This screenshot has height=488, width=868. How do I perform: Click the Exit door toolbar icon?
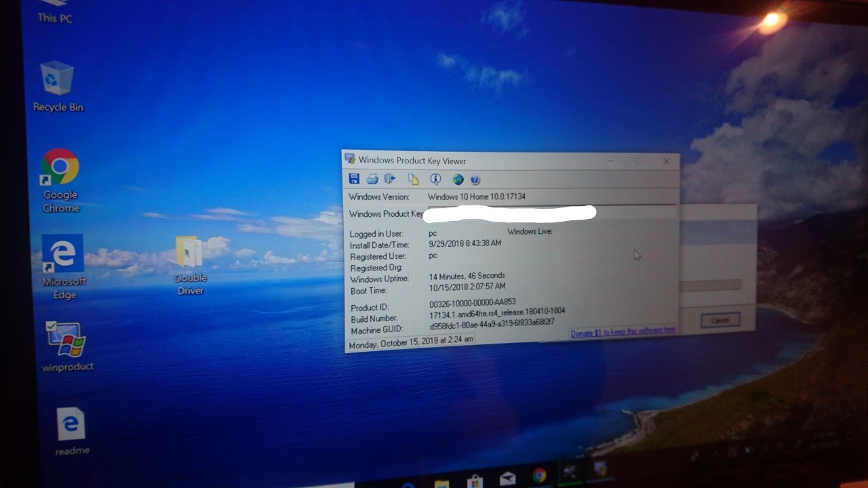[389, 179]
